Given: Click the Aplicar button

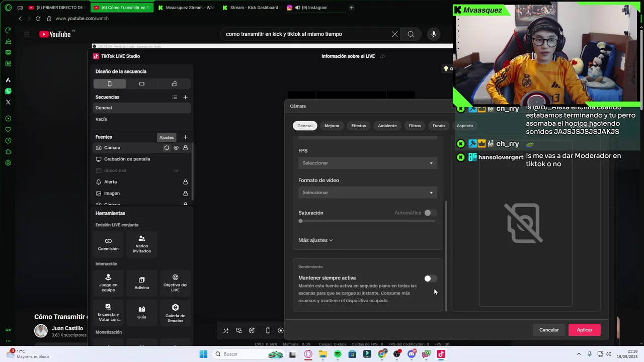Looking at the screenshot, I should (585, 330).
